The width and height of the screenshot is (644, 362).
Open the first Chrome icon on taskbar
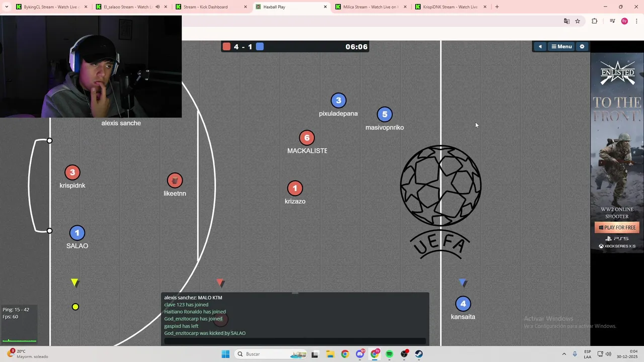(345, 354)
